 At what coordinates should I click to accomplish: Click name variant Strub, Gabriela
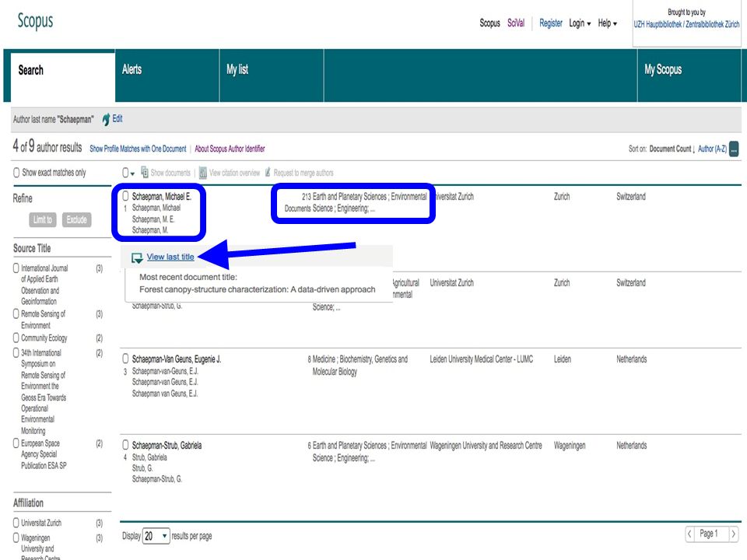(x=149, y=457)
